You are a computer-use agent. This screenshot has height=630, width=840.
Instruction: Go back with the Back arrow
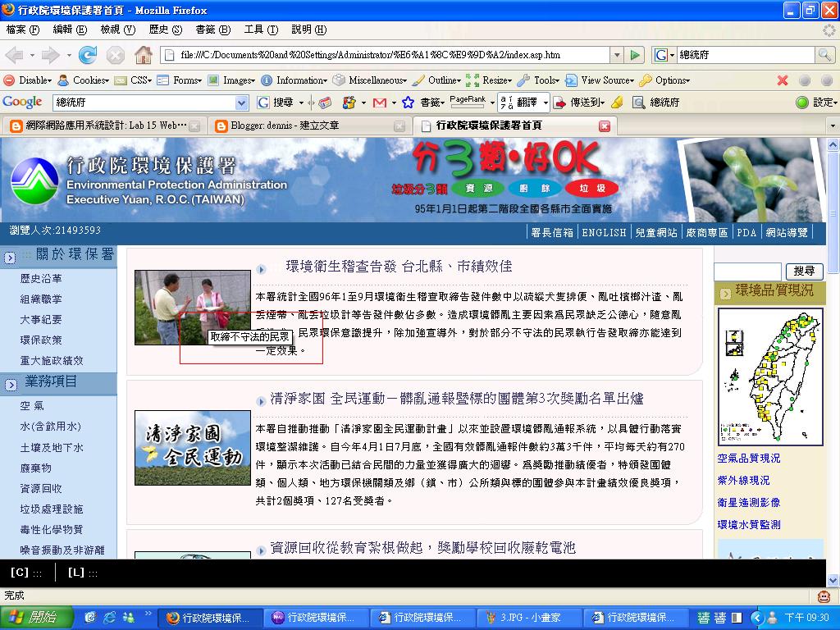tap(15, 55)
